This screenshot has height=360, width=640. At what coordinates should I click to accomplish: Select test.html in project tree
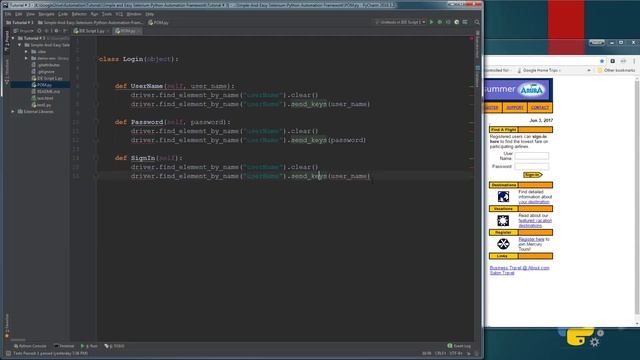pyautogui.click(x=45, y=98)
